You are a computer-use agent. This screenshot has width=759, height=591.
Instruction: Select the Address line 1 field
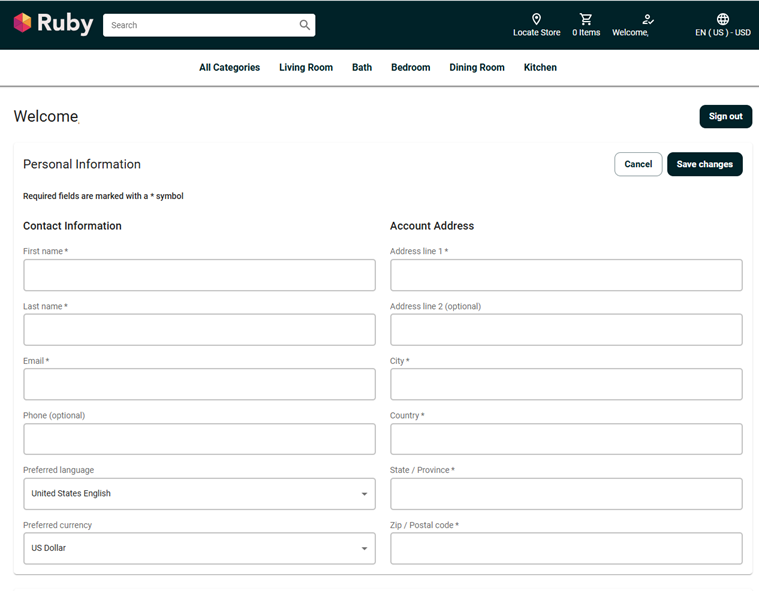click(x=566, y=275)
